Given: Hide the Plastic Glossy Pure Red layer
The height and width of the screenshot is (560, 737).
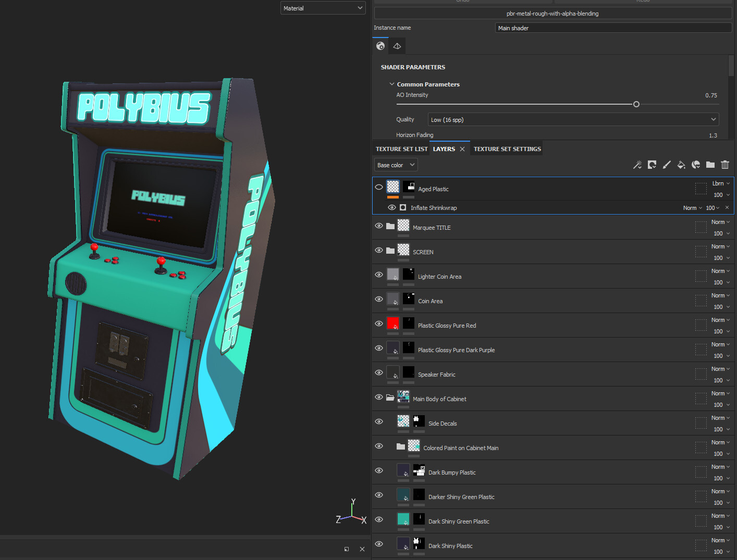Looking at the screenshot, I should 379,323.
